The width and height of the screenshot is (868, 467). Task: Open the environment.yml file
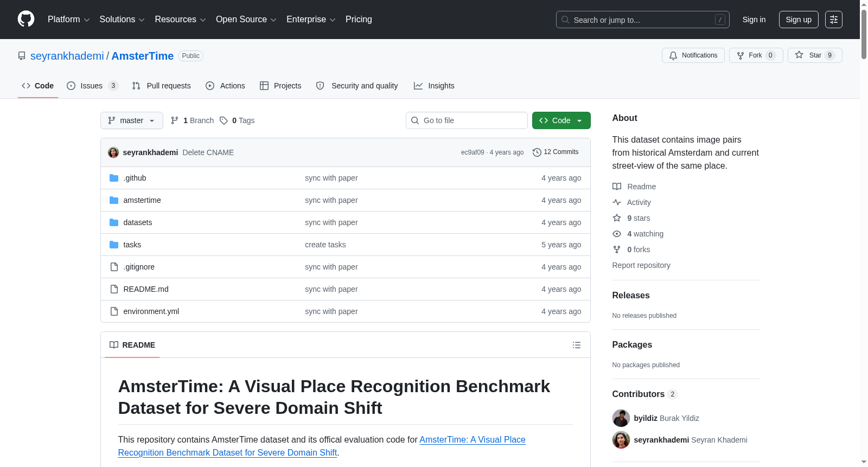(151, 311)
